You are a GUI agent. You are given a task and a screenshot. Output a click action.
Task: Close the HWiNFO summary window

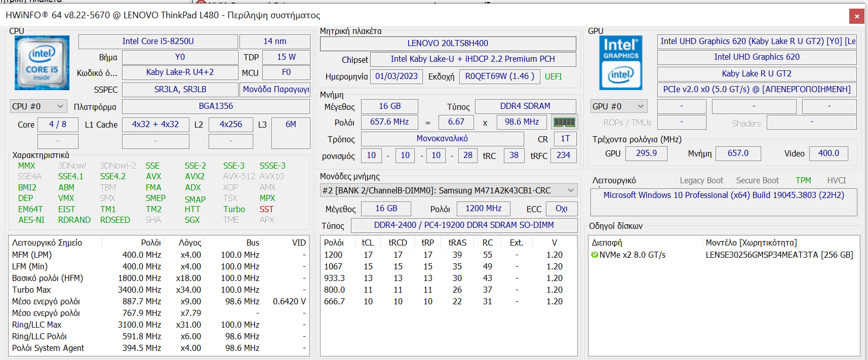(x=857, y=16)
